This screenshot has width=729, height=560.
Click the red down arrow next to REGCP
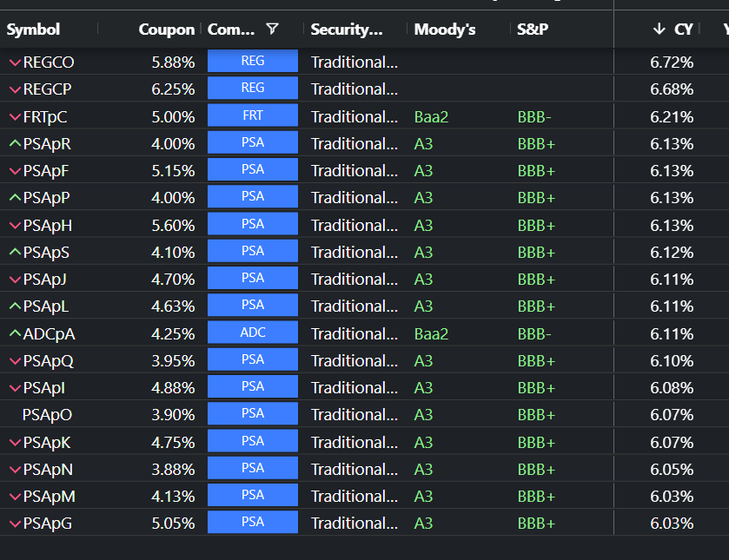(15, 88)
